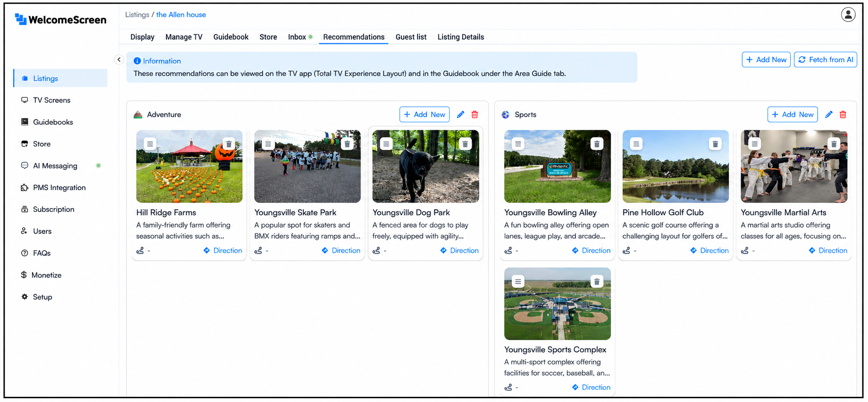Click the Information icon in the banner
This screenshot has height=402, width=868.
tap(137, 61)
